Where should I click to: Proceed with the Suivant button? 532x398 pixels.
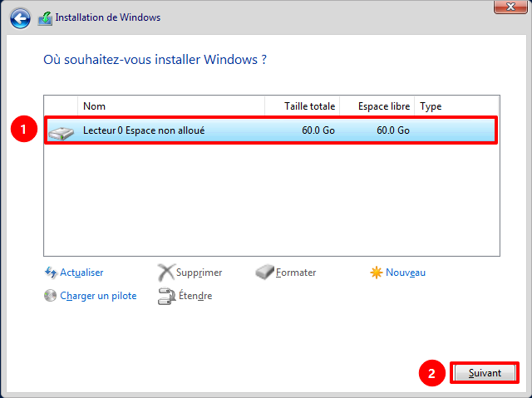point(485,374)
